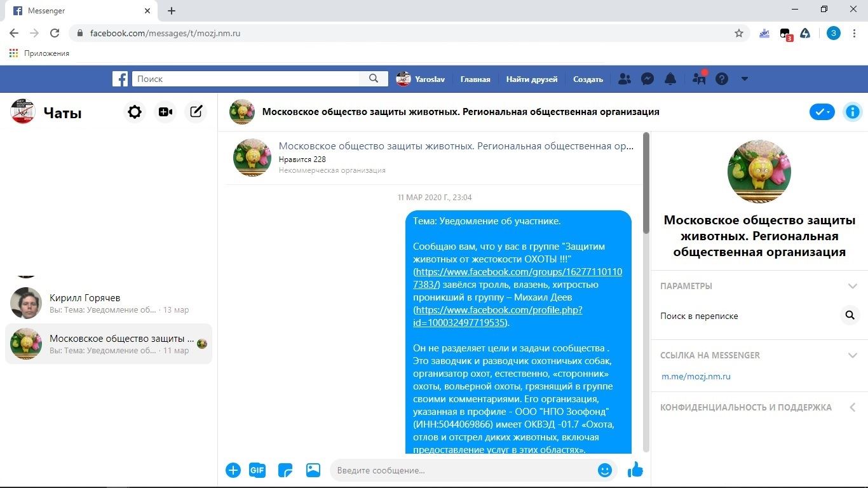Bookmark this page with the star
This screenshot has height=488, width=868.
click(x=739, y=33)
